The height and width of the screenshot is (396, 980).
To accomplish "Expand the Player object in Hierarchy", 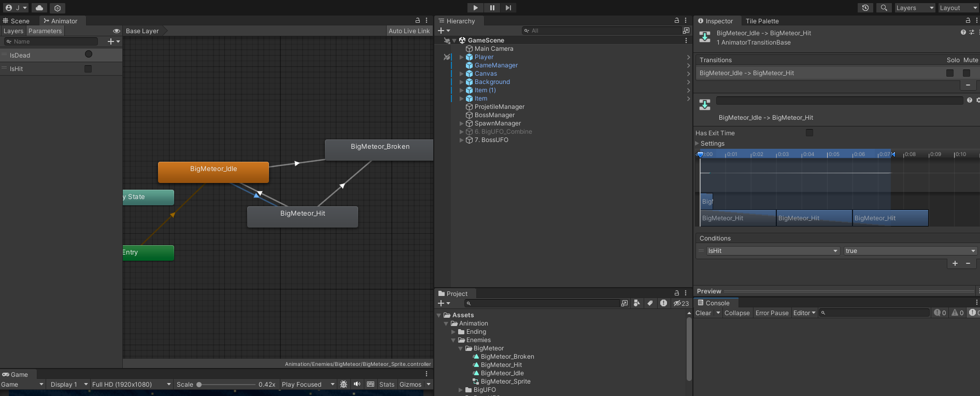I will coord(461,57).
